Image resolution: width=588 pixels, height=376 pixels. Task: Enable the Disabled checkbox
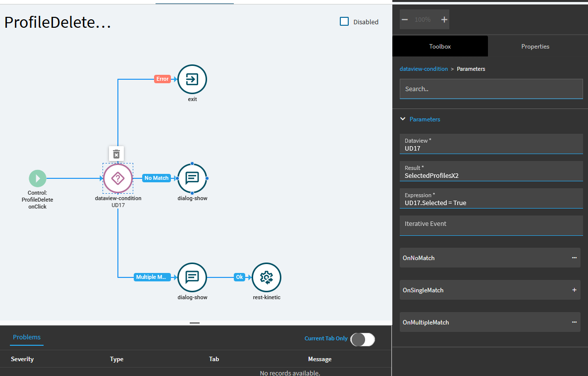344,21
